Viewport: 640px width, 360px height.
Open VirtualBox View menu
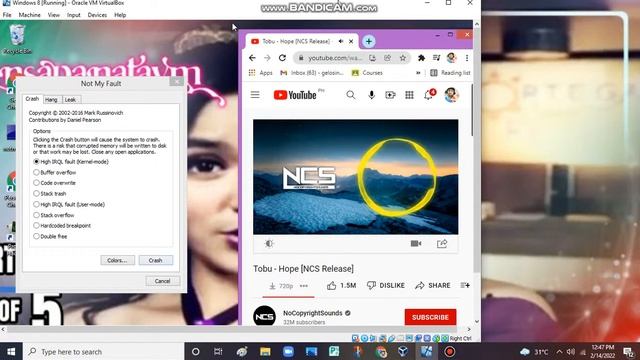(53, 15)
